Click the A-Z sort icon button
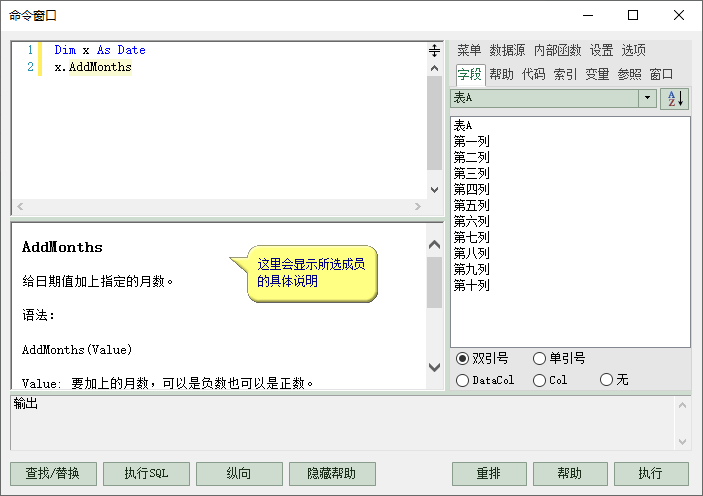703x496 pixels. click(x=675, y=98)
